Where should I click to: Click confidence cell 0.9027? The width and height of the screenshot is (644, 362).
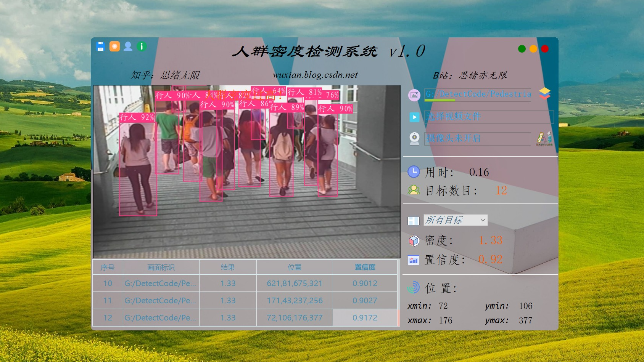tap(365, 301)
